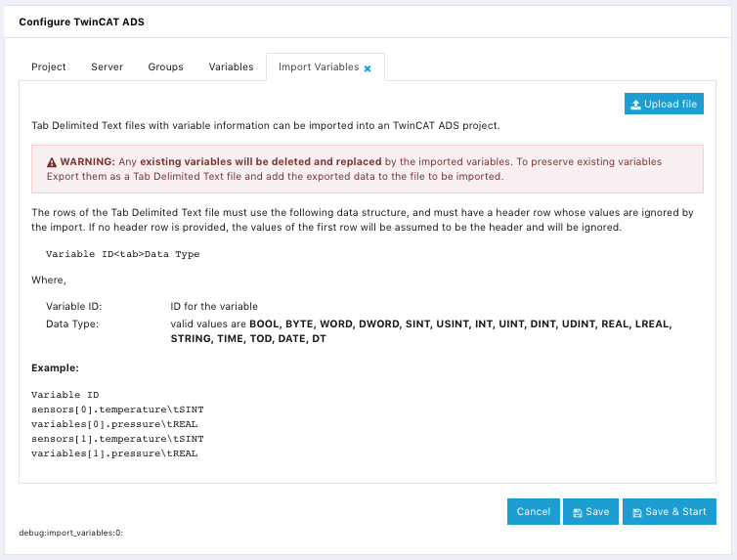Click the Save & Start button
The image size is (737, 560).
[670, 511]
